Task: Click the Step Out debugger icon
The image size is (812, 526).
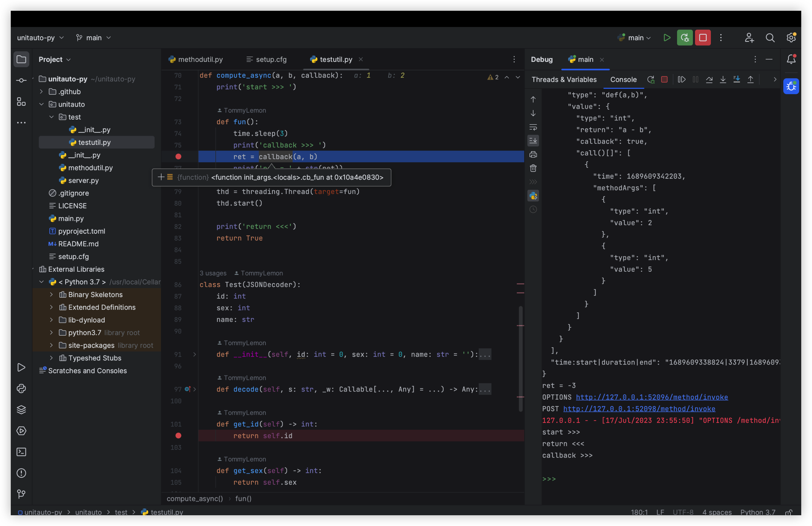Action: [751, 79]
